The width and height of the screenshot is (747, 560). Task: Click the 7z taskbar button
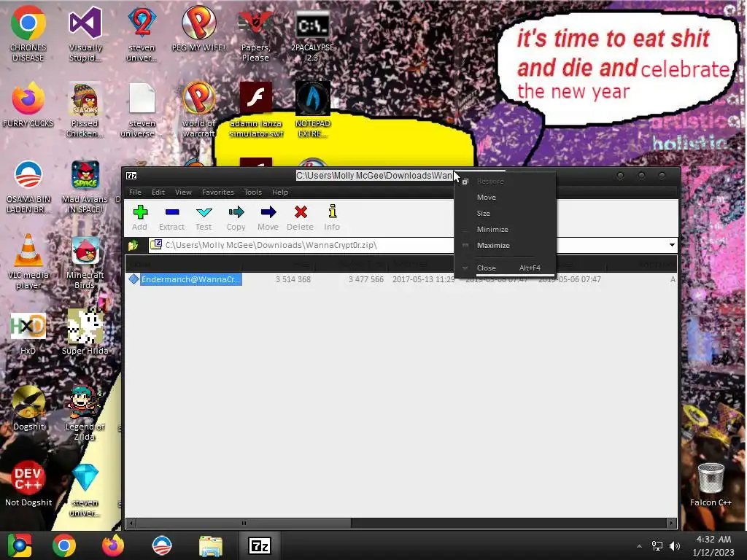coord(260,545)
